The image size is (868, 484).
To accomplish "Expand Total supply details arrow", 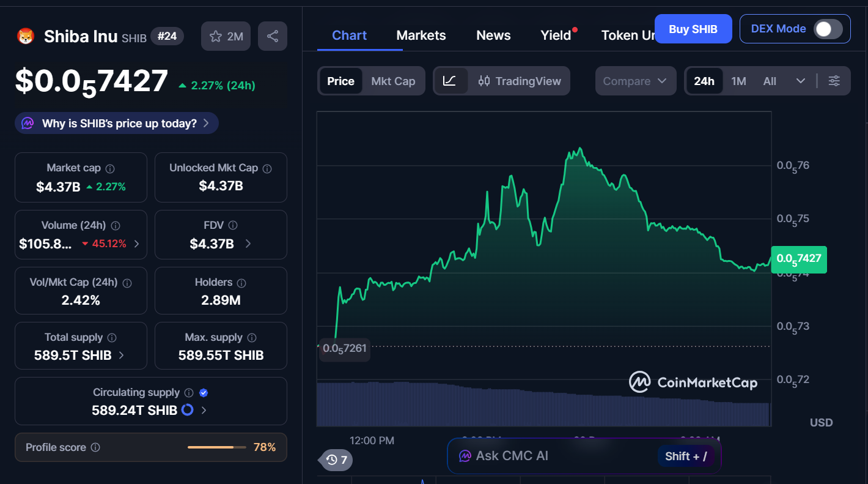I will (x=122, y=356).
